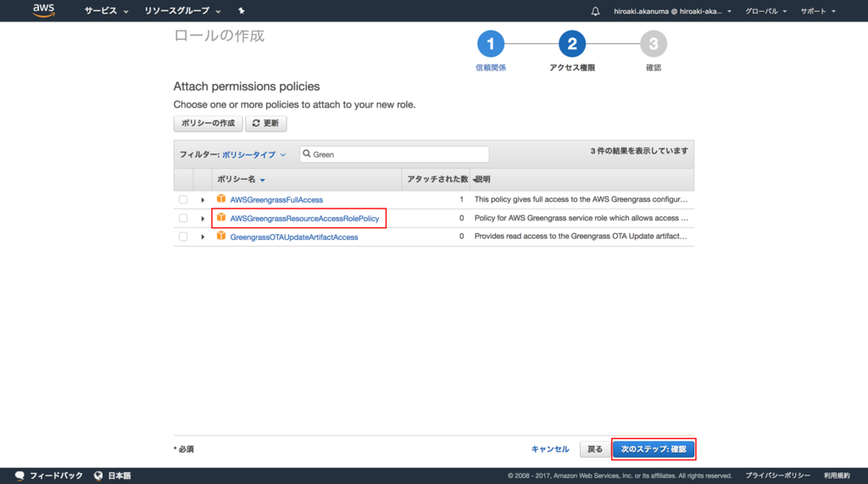
Task: Click the search magnifier icon
Action: (x=307, y=154)
